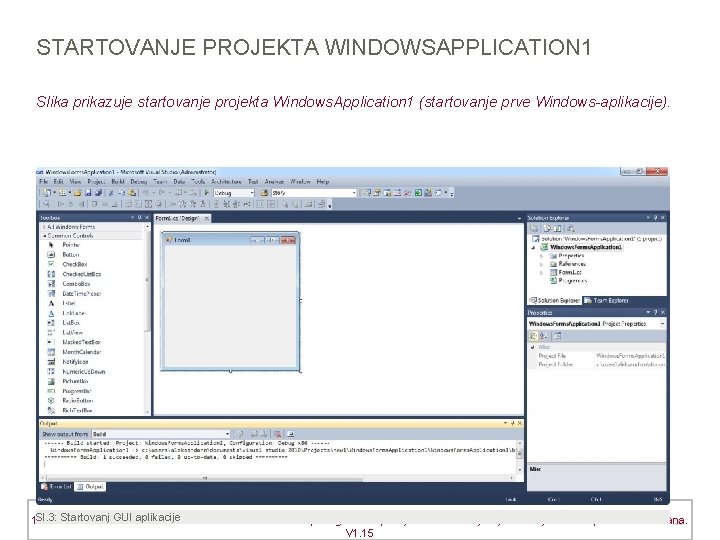Collapse the Misc category in Properties
Viewport: 720px width, 540px height.
pyautogui.click(x=533, y=348)
